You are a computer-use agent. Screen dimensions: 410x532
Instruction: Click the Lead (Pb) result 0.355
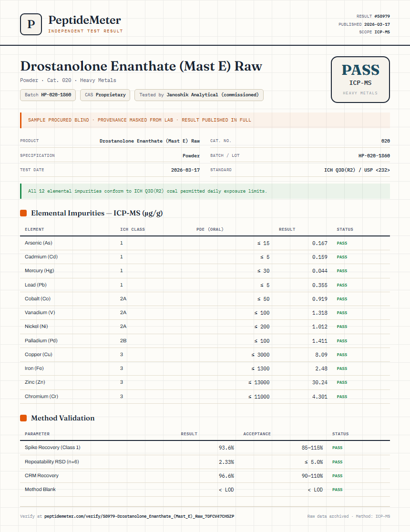320,286
